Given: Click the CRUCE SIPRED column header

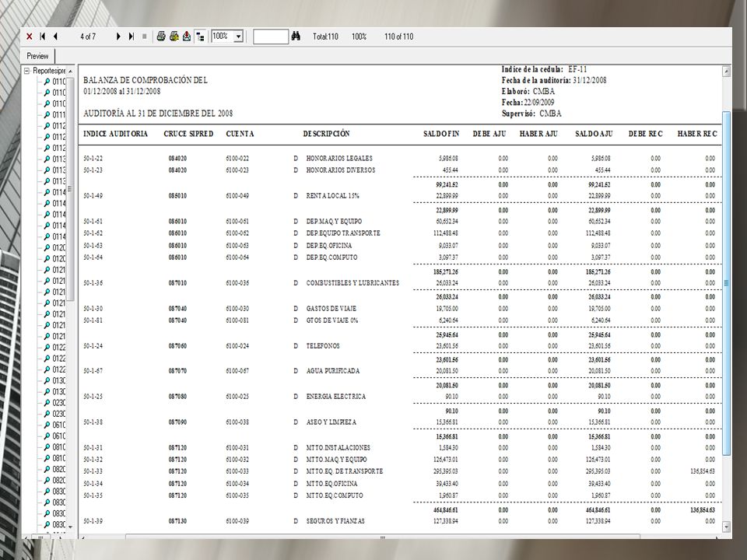Looking at the screenshot, I should pyautogui.click(x=188, y=134).
